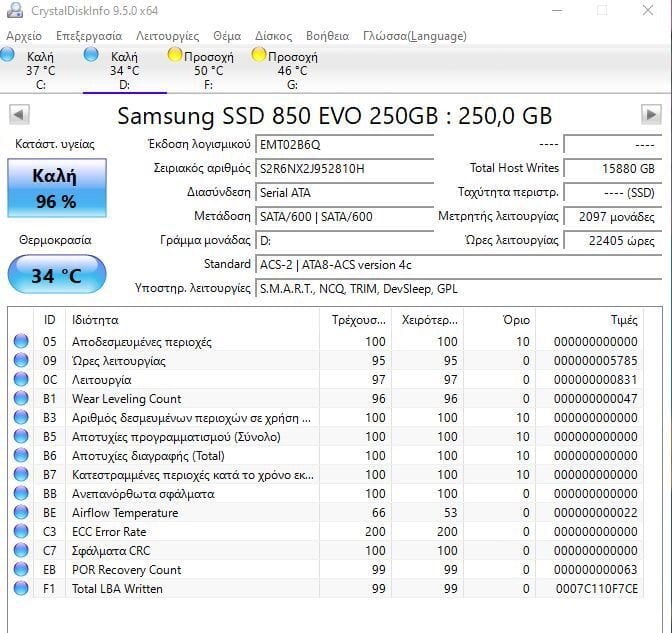Click the Όριο column header
Screen dimensions: 672x633
[x=499, y=320]
